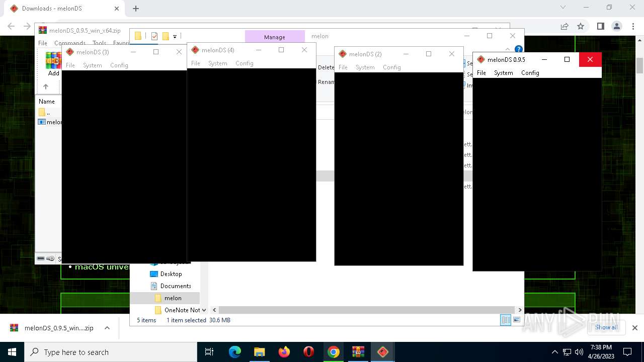Screen dimensions: 644x362
Task: Open Quick Access Toolbar customize dropdown
Action: [175, 36]
